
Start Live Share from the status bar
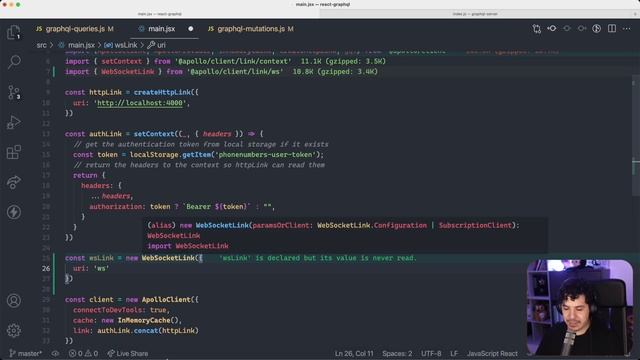point(128,353)
